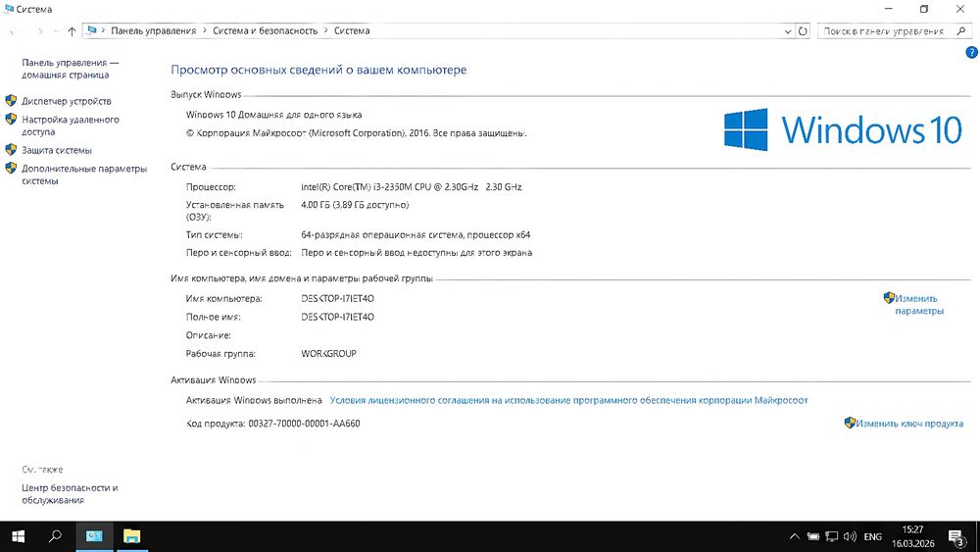The image size is (980, 552).
Task: Open Action Center notifications icon
Action: coord(956,536)
